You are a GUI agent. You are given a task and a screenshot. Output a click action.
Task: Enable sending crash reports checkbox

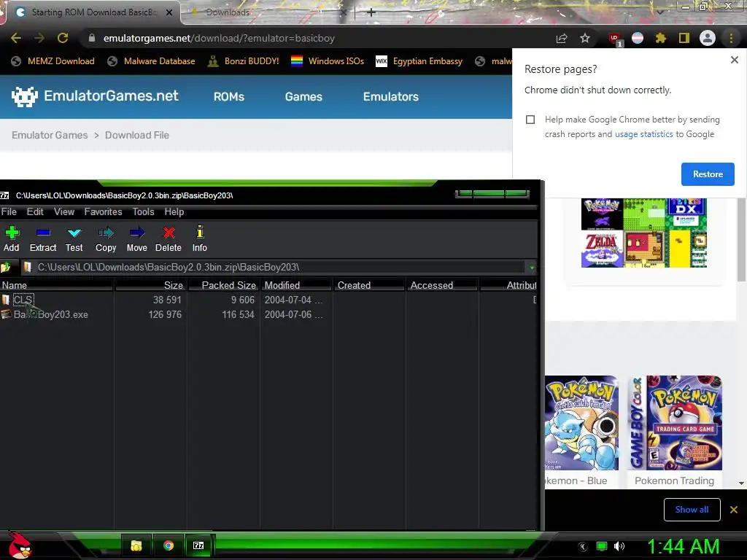(530, 120)
